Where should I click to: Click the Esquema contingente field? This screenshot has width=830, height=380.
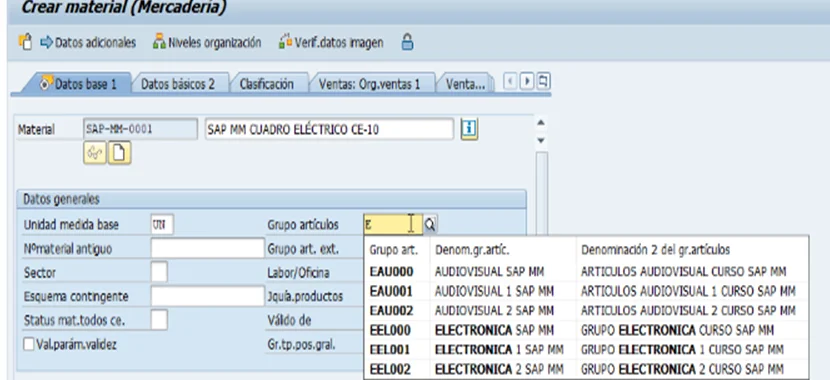(208, 296)
